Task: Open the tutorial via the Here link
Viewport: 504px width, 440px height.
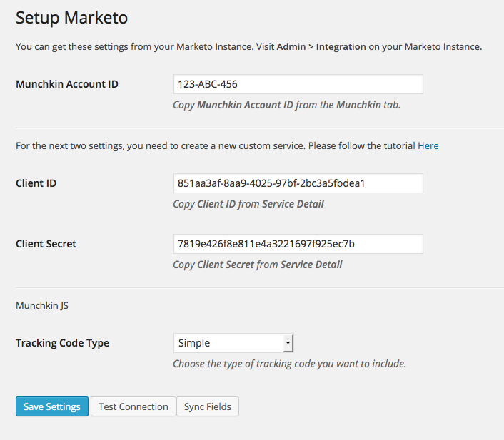Action: (428, 145)
